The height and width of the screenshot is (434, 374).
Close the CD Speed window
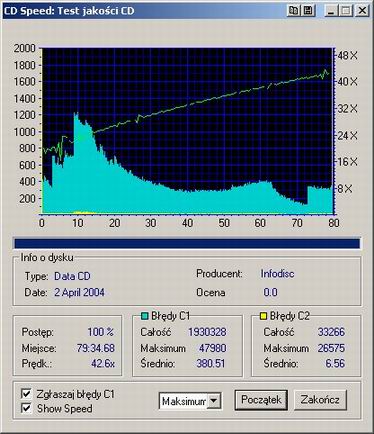coord(362,11)
